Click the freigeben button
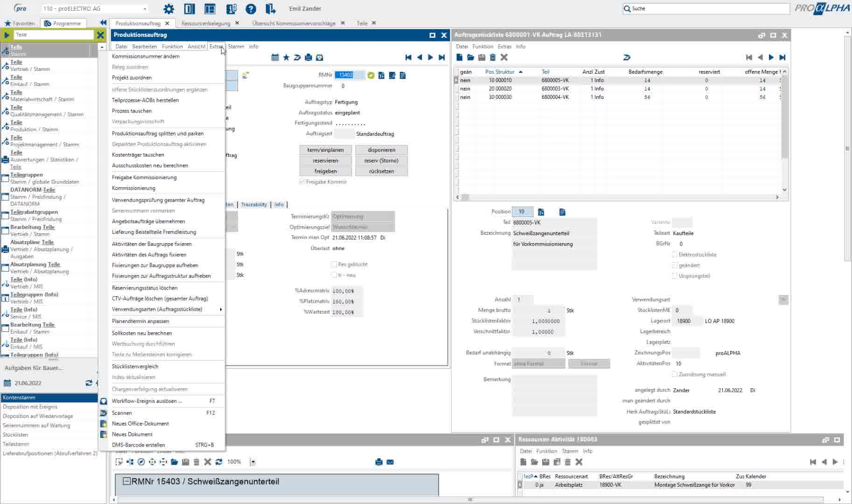 click(325, 171)
